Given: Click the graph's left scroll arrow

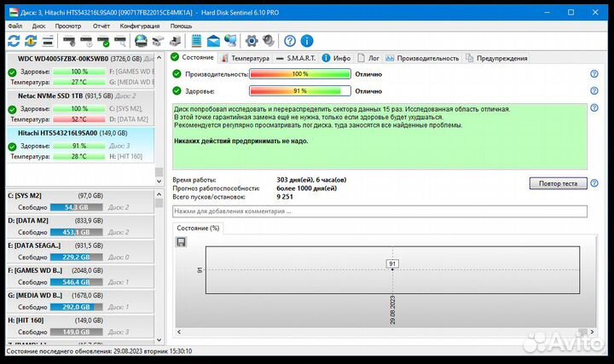Looking at the screenshot, I should pyautogui.click(x=179, y=332).
